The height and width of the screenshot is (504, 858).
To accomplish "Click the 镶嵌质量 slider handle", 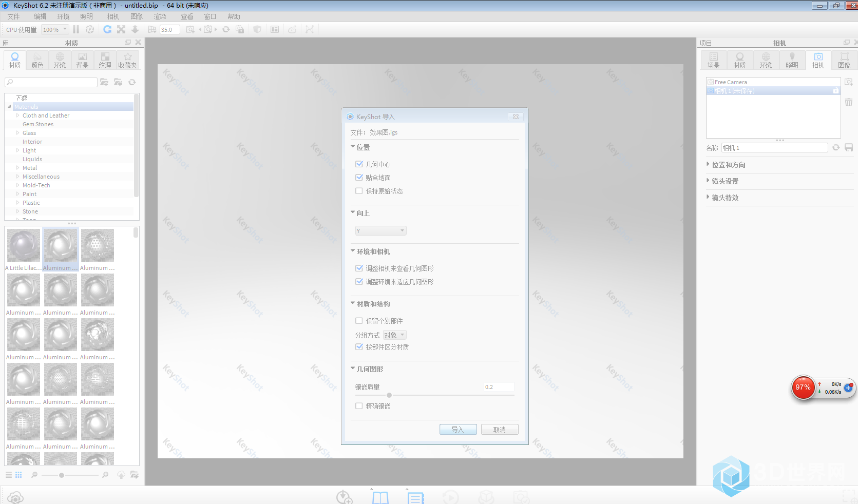I will click(x=389, y=395).
